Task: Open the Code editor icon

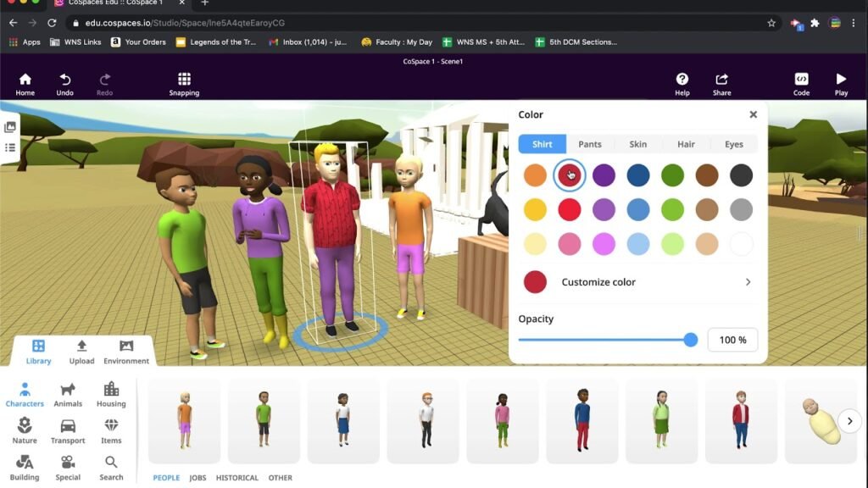Action: 801,80
